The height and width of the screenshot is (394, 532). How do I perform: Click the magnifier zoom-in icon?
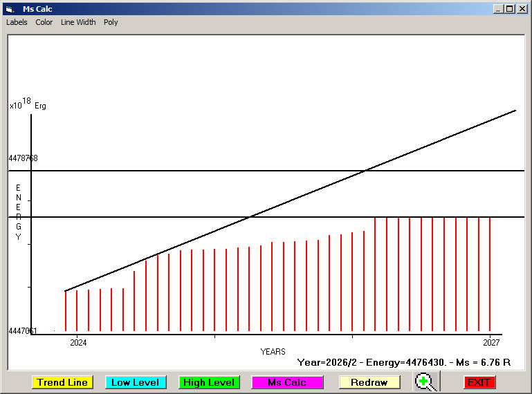[425, 382]
